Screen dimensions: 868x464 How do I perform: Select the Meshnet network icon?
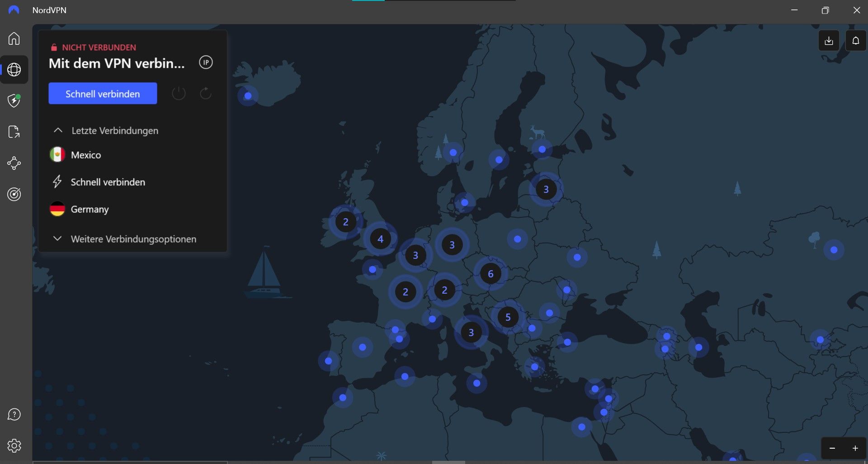14,163
